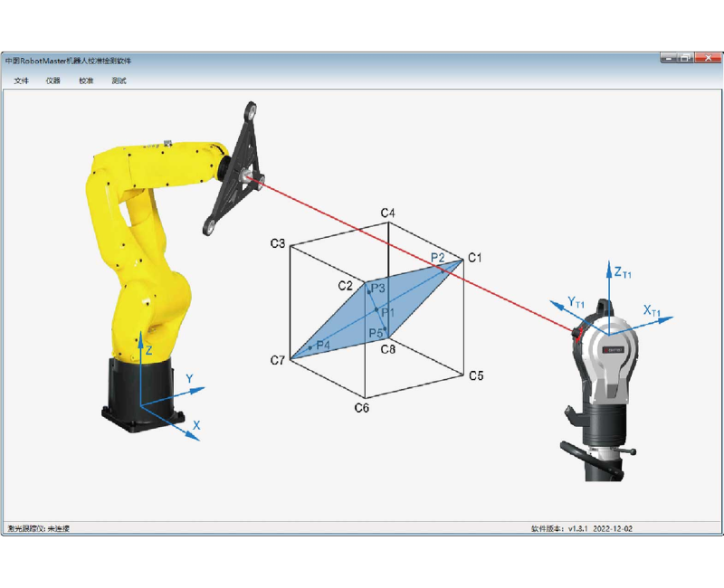The height and width of the screenshot is (588, 724).
Task: Pick the C6 corner label
Action: point(361,408)
